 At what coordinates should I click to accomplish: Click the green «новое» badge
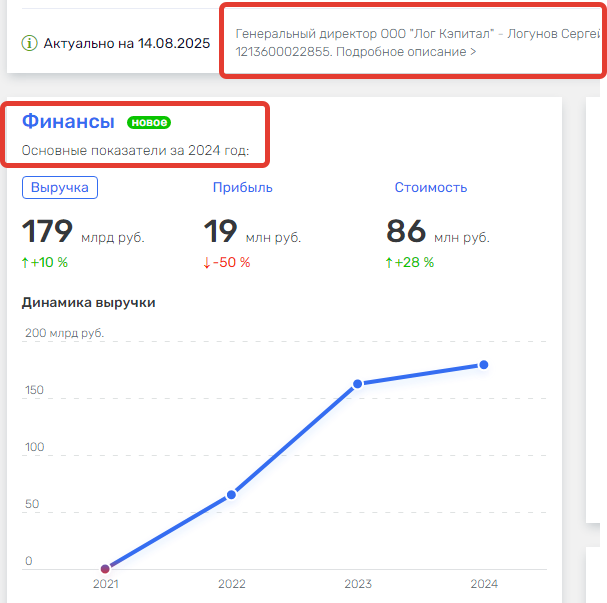[149, 123]
